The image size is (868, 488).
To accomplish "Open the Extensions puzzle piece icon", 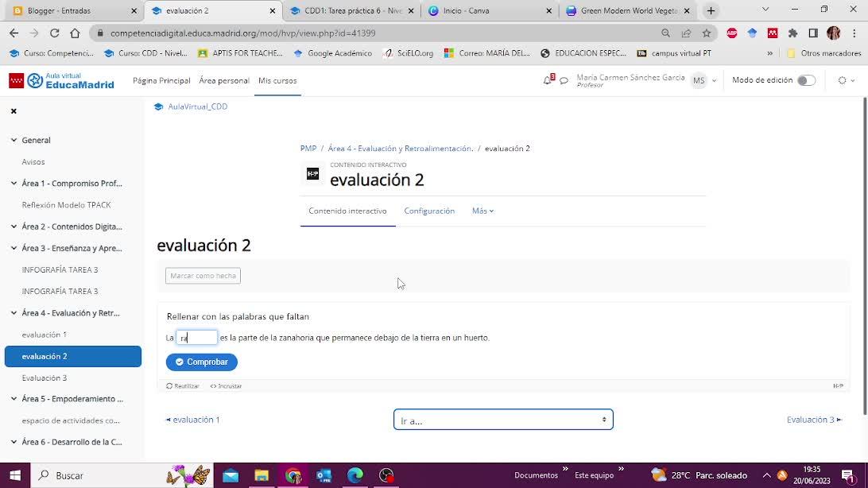I will [792, 33].
